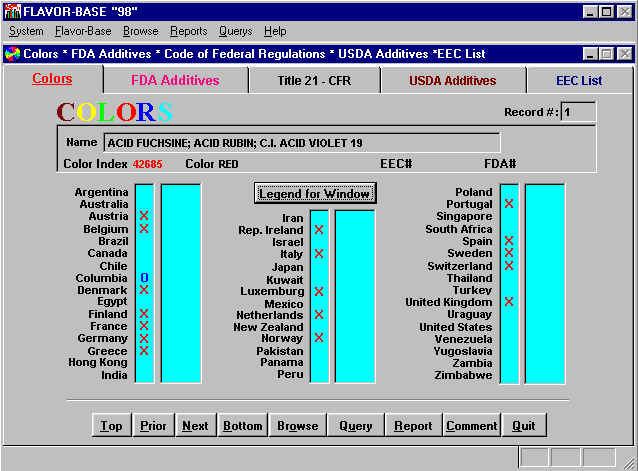Viewport: 638px width, 471px height.
Task: Maximize the FLAVOR-BASE main window
Action: (x=606, y=11)
